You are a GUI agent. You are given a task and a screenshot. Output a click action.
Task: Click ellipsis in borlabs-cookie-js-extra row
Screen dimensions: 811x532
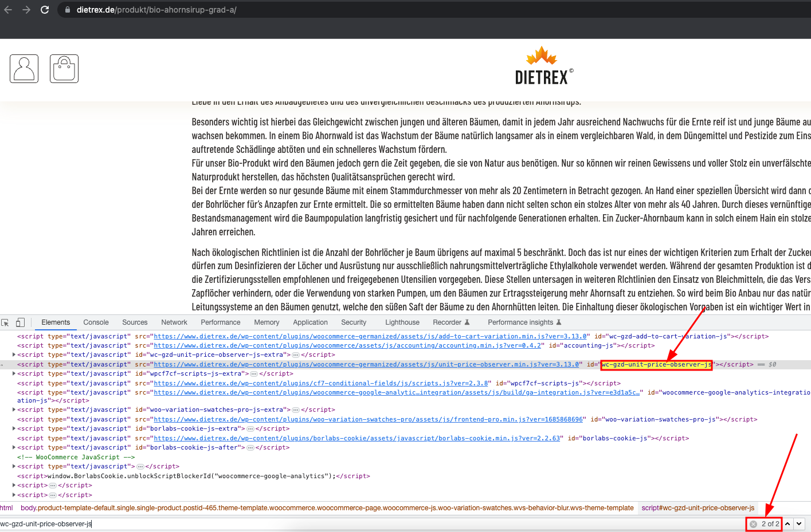pos(250,429)
